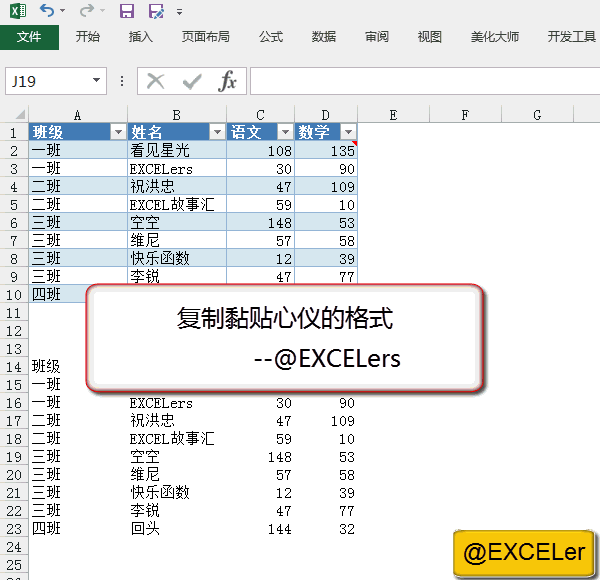Click the Redo arrow icon
Viewport: 600px width, 580px height.
click(x=85, y=12)
